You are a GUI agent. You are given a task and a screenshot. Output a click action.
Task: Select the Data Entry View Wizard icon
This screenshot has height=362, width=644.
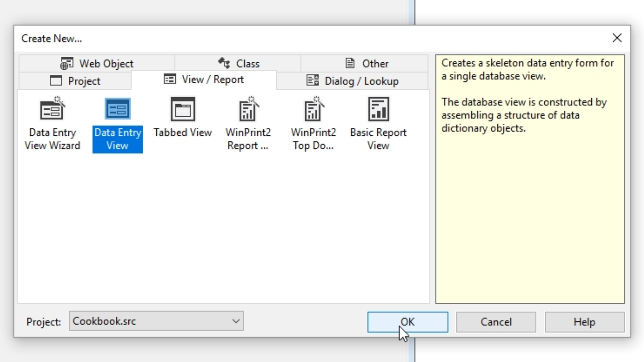point(52,109)
